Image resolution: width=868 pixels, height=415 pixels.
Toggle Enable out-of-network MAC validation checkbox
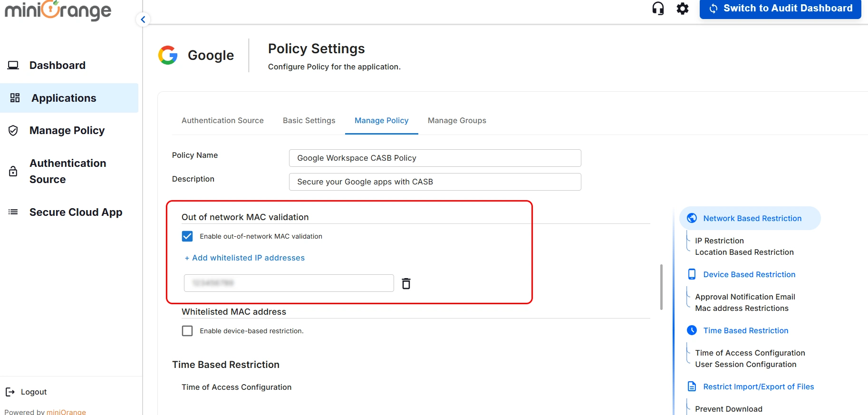pyautogui.click(x=187, y=236)
